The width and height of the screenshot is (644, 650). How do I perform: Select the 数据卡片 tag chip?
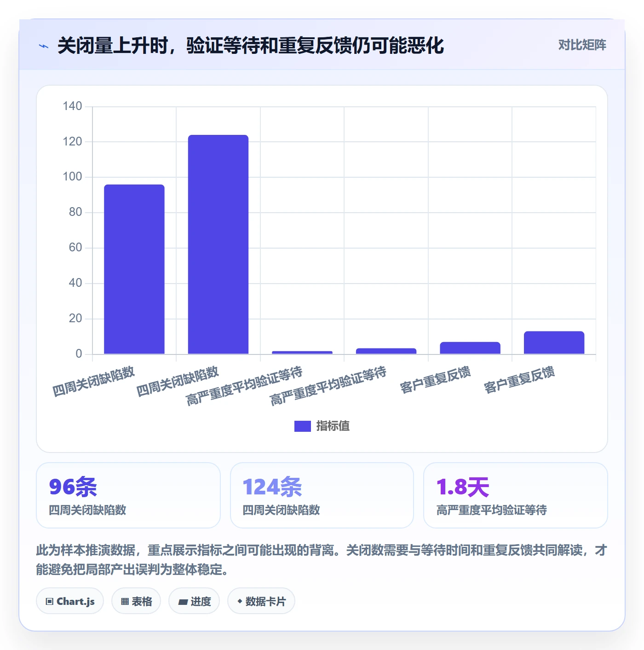pos(261,601)
